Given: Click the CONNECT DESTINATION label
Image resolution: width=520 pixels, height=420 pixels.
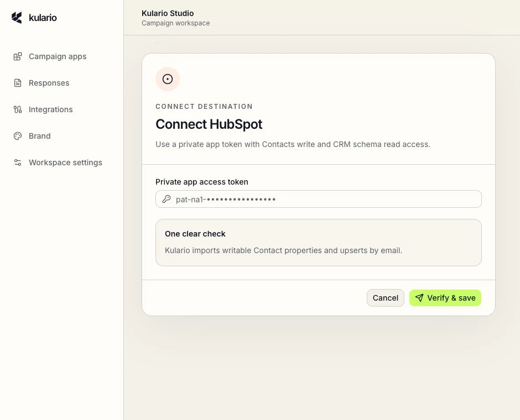Looking at the screenshot, I should (x=204, y=107).
